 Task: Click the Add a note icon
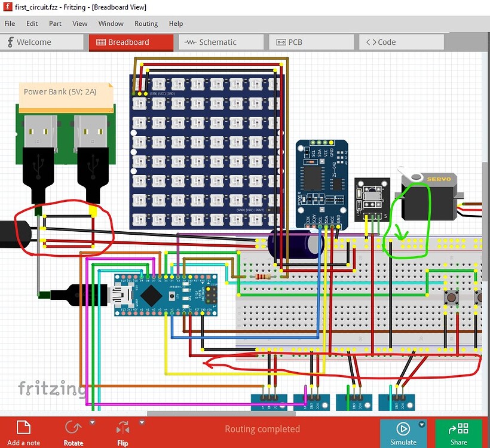click(23, 427)
